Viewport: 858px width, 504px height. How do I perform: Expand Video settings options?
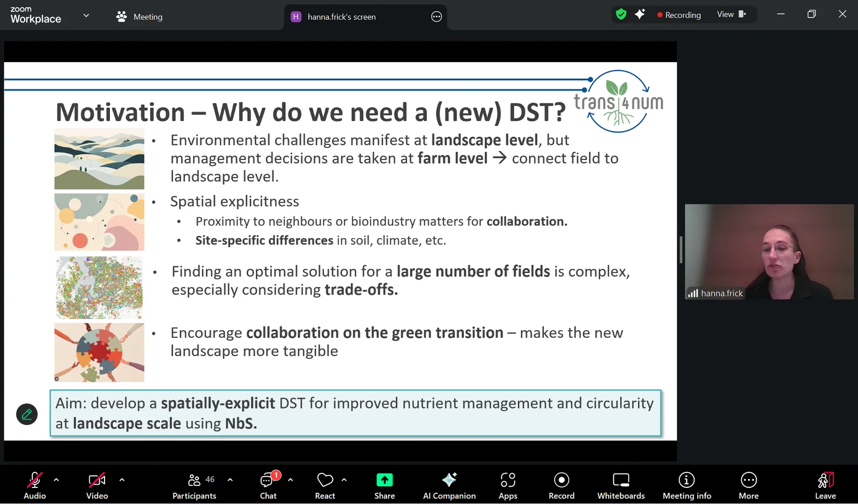(x=122, y=480)
